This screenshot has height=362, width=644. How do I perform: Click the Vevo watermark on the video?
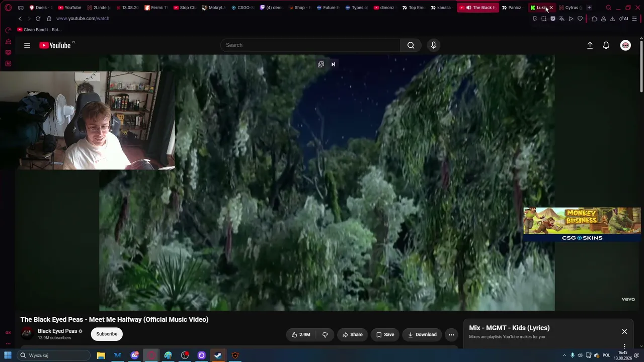[x=628, y=299]
